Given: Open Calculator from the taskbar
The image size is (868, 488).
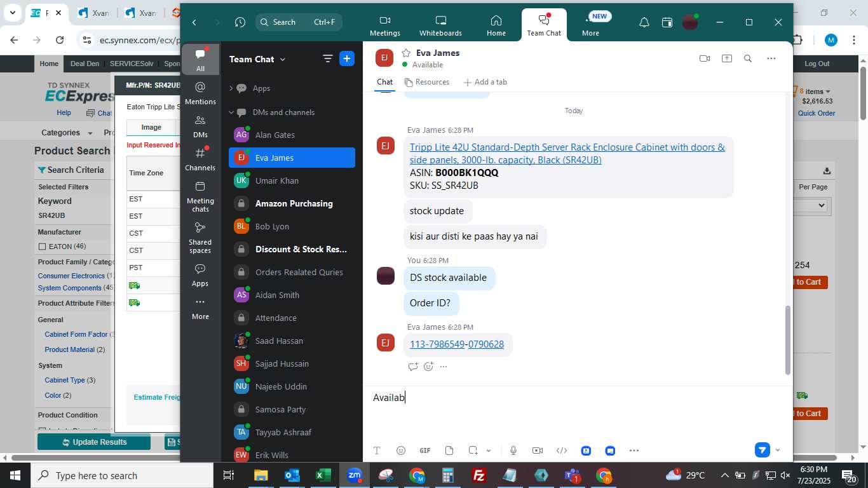Looking at the screenshot, I should (x=448, y=475).
